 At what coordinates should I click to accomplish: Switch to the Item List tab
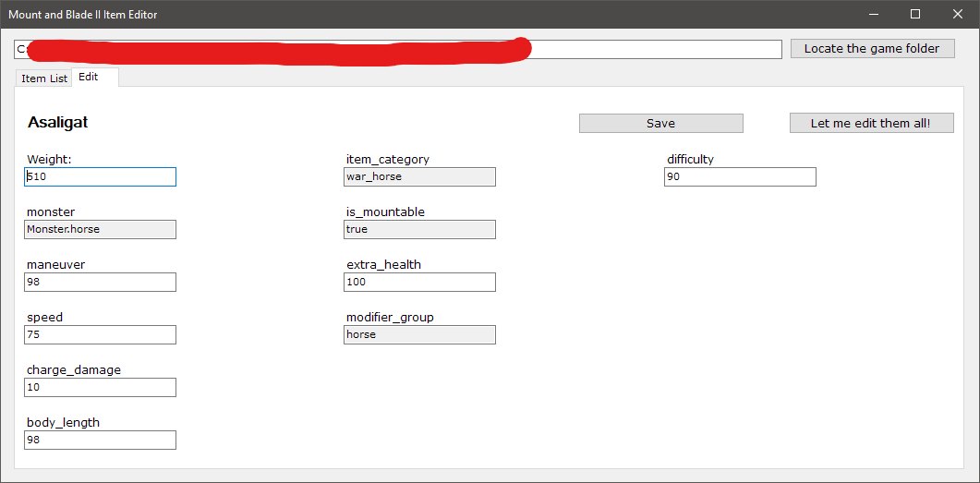coord(44,78)
